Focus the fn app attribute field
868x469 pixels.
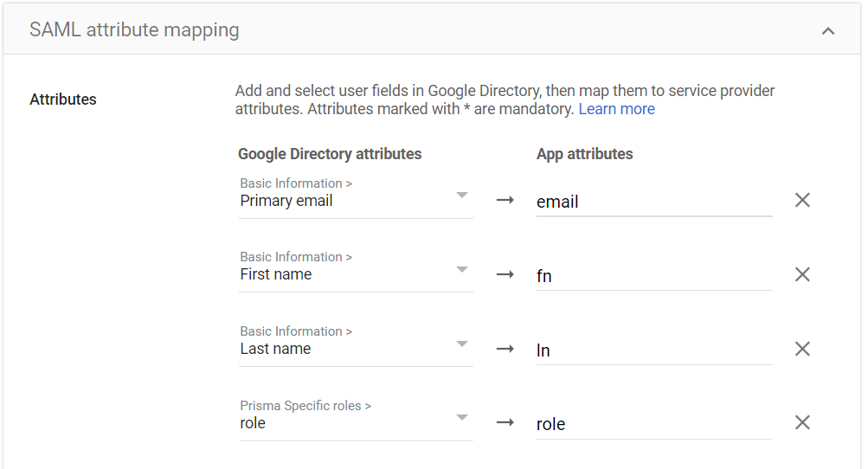[x=653, y=276]
